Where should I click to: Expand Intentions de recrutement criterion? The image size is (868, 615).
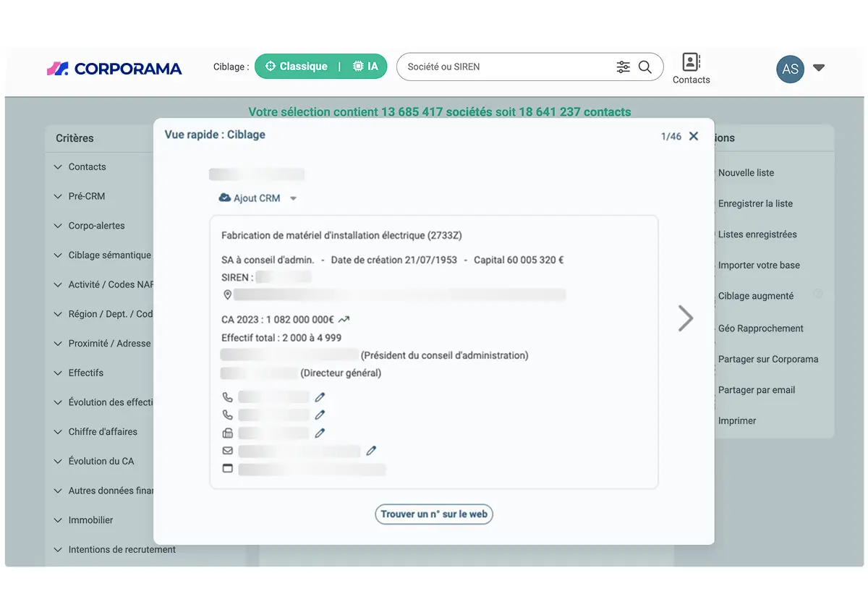tap(115, 550)
